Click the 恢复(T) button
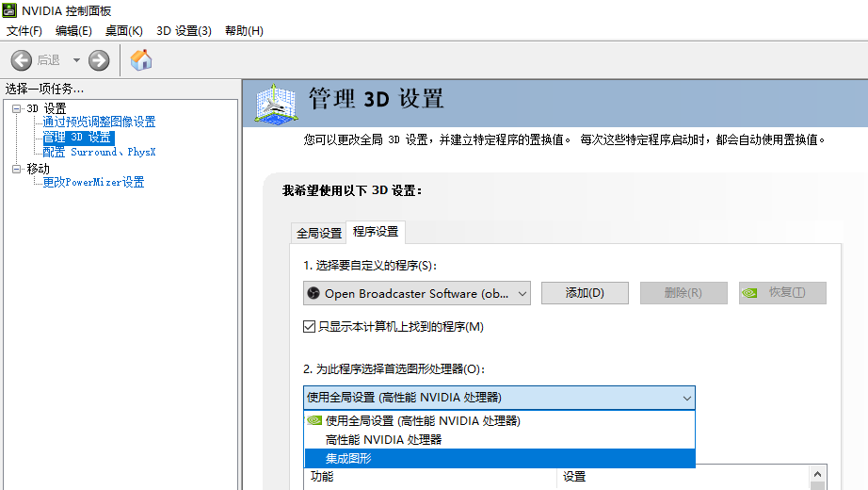The height and width of the screenshot is (490, 868). [782, 293]
